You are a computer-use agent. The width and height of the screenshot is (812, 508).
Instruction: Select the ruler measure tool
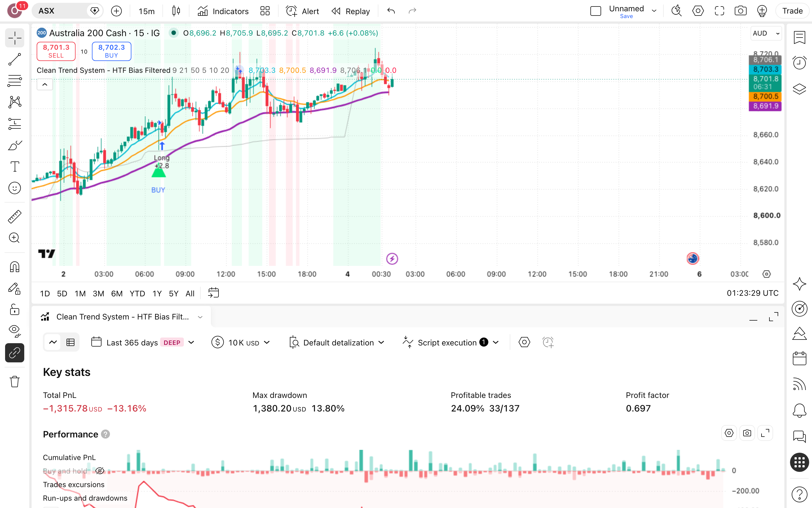point(14,217)
